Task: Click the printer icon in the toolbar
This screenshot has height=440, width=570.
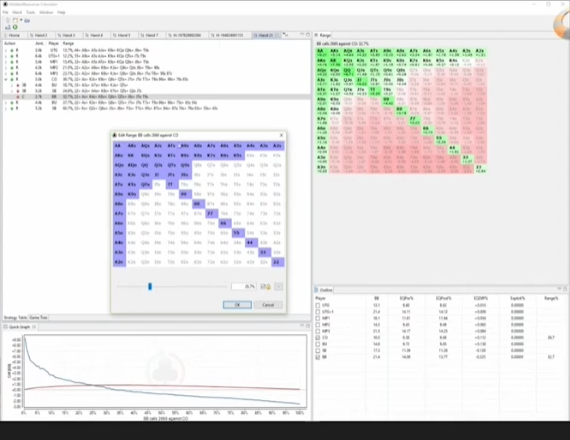Action: pyautogui.click(x=27, y=20)
